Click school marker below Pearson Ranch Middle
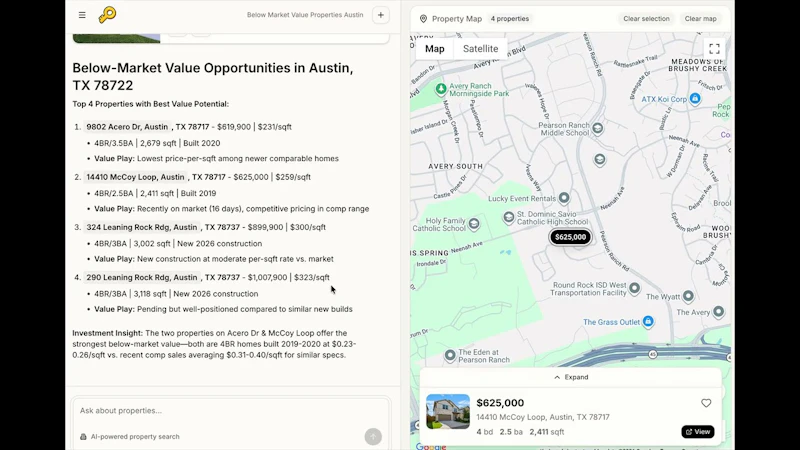800x450 pixels. (599, 160)
